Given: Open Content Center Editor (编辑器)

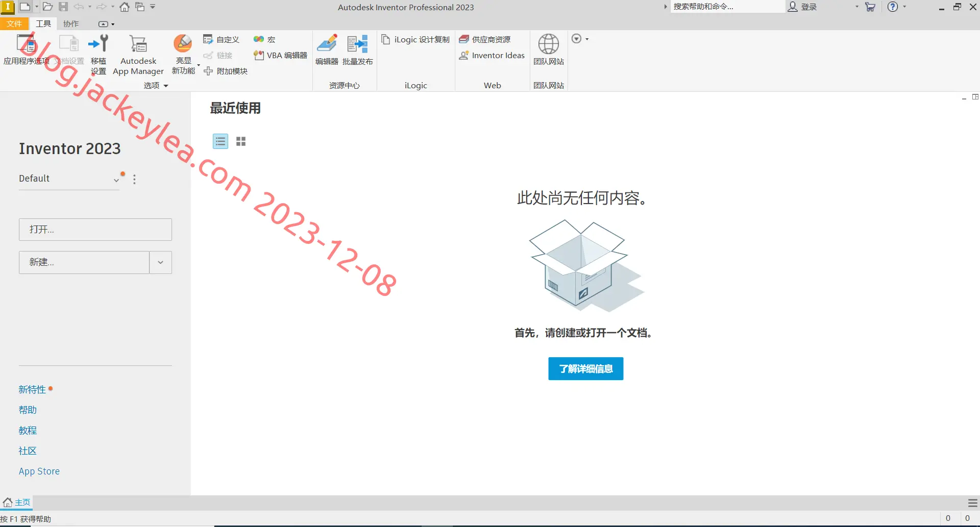Looking at the screenshot, I should pos(327,49).
